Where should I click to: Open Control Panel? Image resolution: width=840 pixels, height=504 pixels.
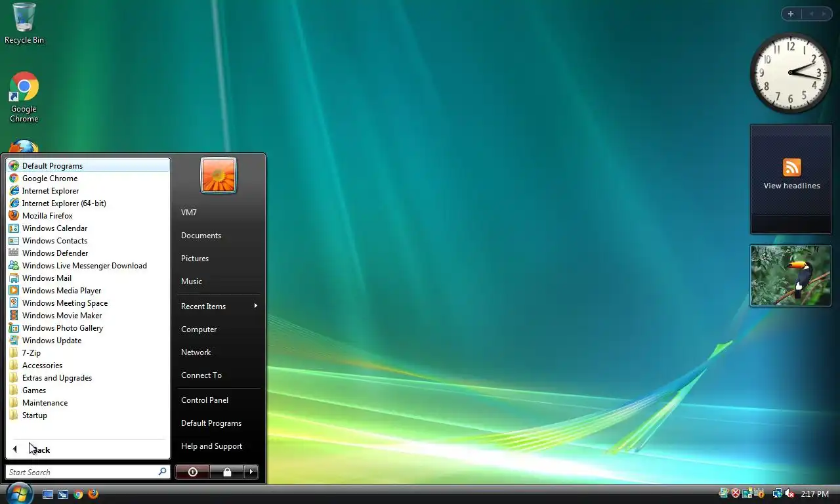tap(219, 400)
